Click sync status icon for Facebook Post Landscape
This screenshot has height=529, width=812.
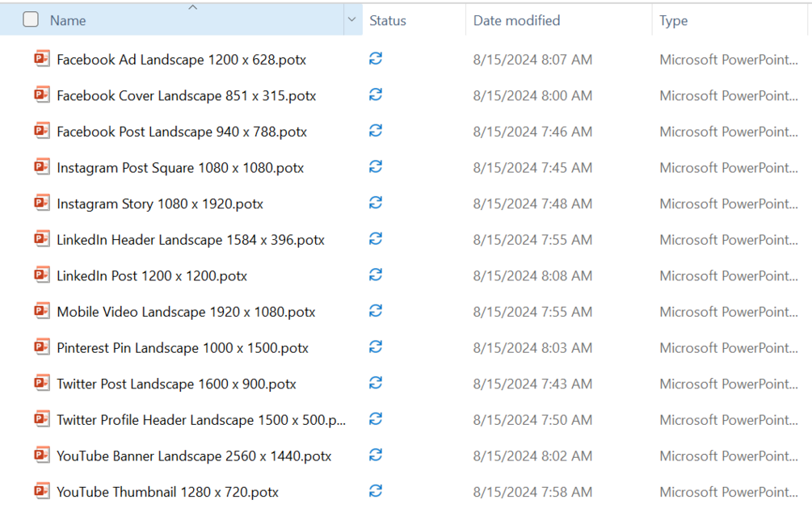(x=376, y=131)
